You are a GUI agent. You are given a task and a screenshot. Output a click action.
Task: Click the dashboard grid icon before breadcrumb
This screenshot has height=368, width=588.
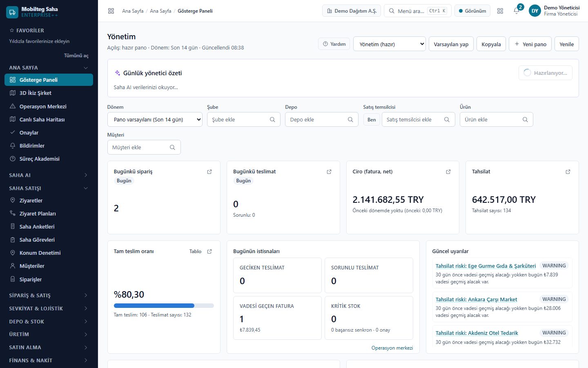111,11
